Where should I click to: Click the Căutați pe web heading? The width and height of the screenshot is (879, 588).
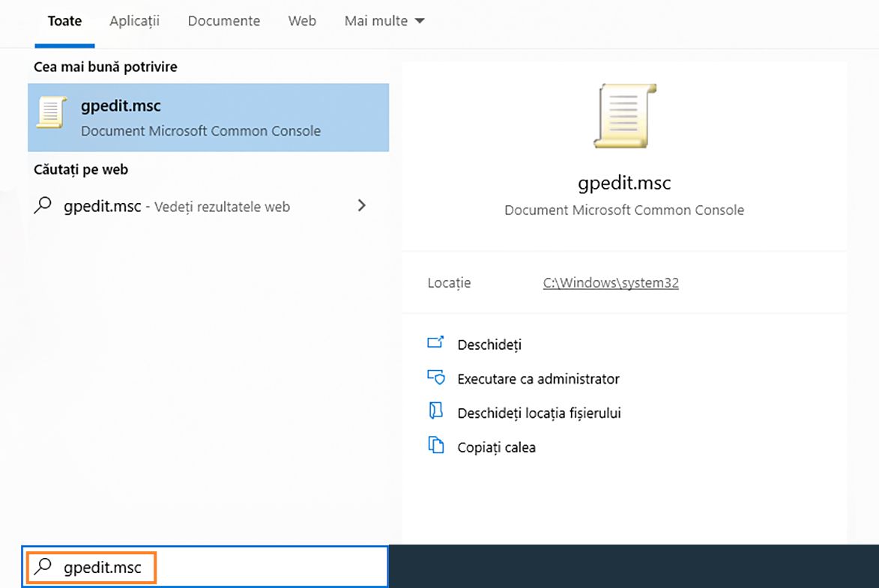coord(81,169)
